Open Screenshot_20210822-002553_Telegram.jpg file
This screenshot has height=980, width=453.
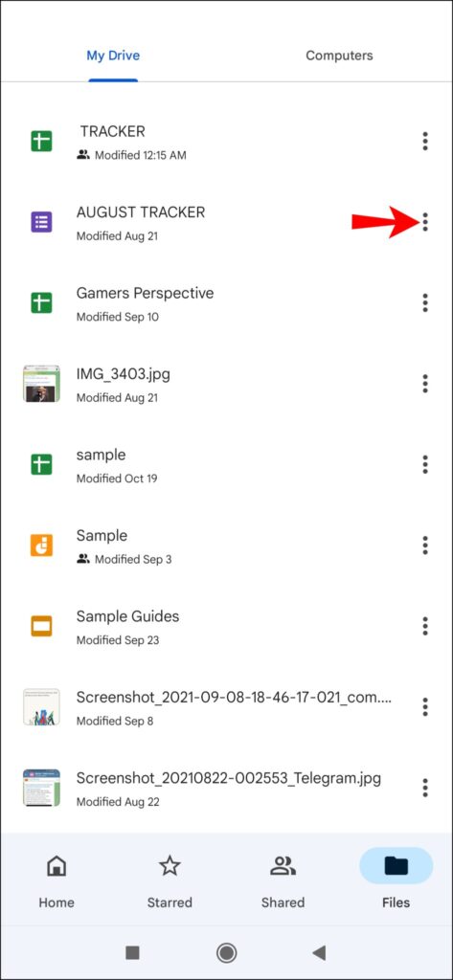(x=226, y=788)
